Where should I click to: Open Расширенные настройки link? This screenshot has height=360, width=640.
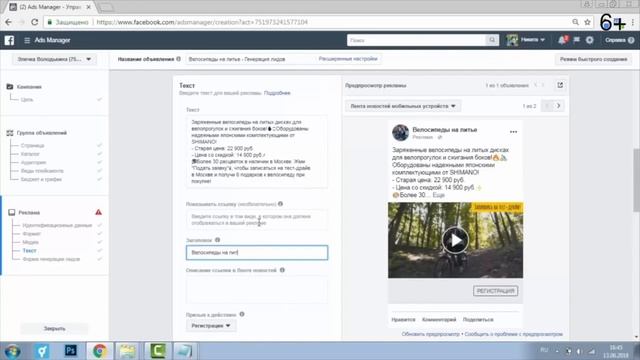point(348,59)
